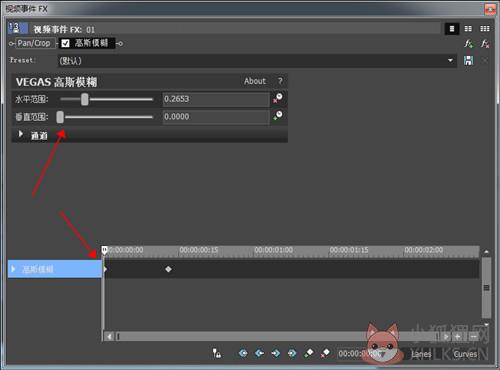Click the 垂直范围 slider handle
This screenshot has height=370, width=500.
point(60,117)
